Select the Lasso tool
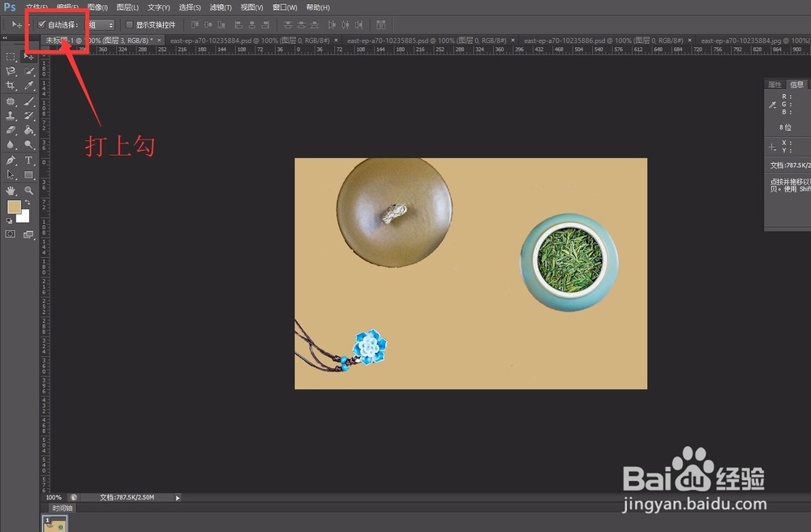811x532 pixels. [11, 71]
